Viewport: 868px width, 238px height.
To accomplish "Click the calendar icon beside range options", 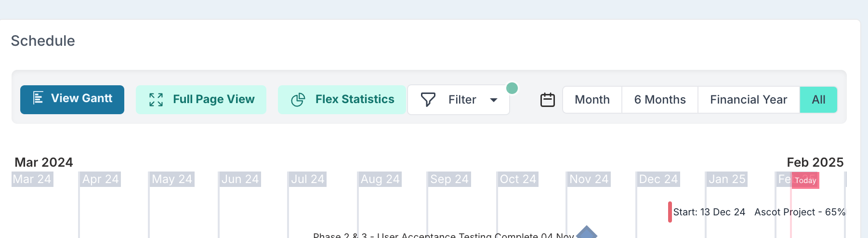I will tap(548, 100).
